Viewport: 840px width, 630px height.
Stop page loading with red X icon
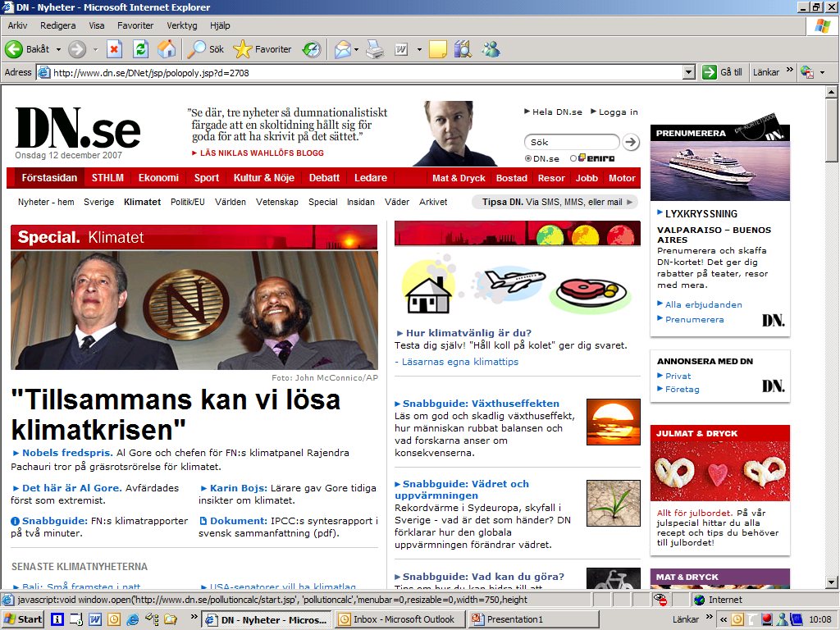(x=114, y=49)
